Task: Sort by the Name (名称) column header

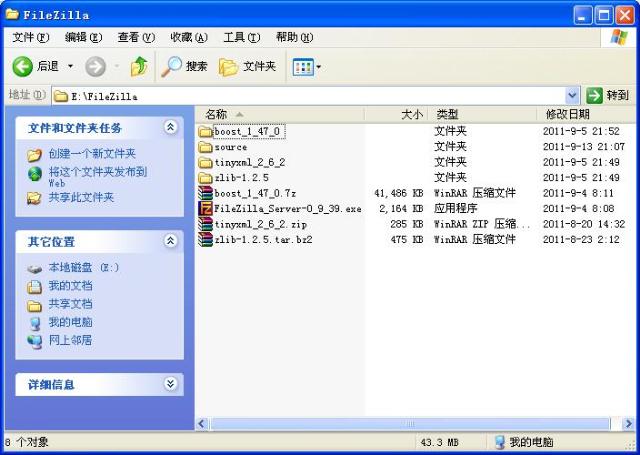Action: (x=280, y=115)
